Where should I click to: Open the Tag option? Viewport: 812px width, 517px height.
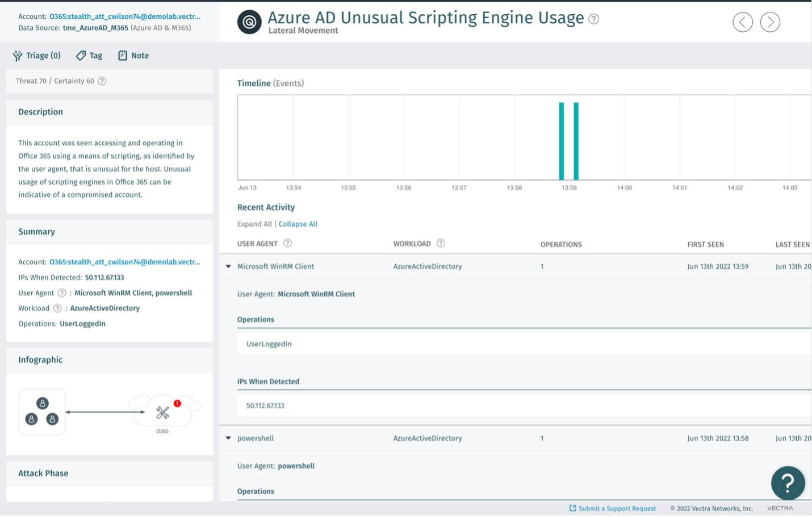click(89, 56)
